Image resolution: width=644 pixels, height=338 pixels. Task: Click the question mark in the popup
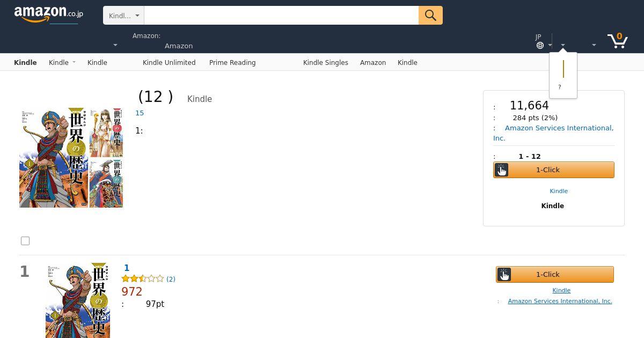click(560, 87)
